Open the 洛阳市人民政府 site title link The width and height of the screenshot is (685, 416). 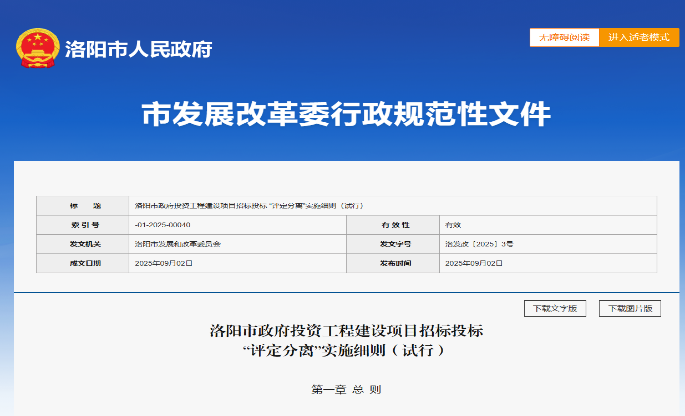coord(139,49)
